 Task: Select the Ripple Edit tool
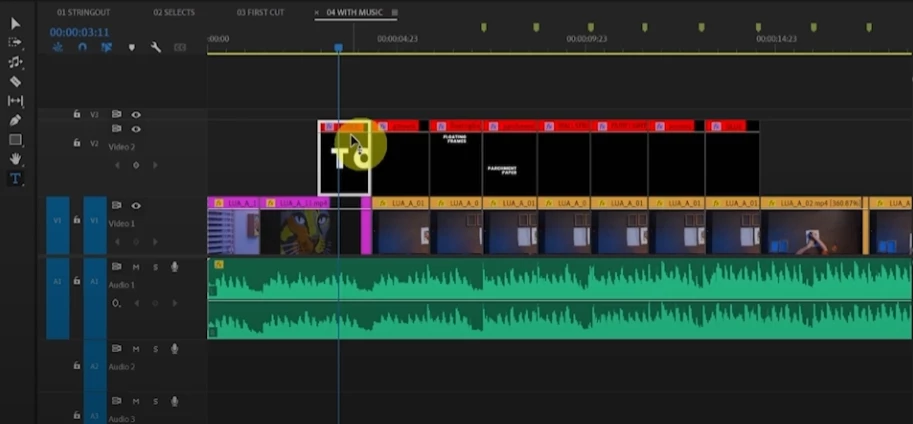point(15,62)
